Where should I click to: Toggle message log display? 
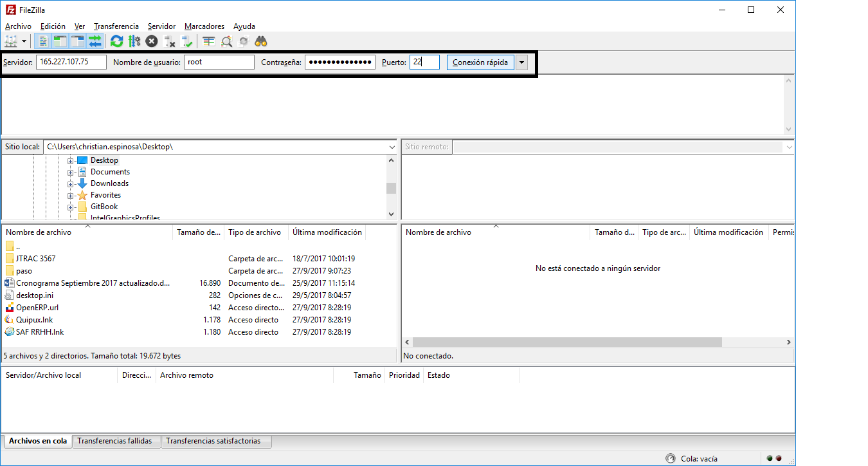pyautogui.click(x=43, y=41)
